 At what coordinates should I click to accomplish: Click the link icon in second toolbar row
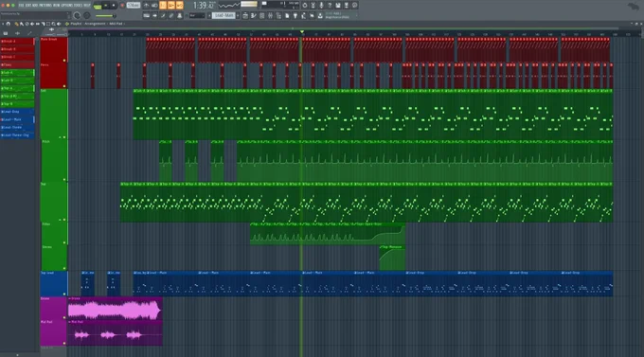(170, 15)
